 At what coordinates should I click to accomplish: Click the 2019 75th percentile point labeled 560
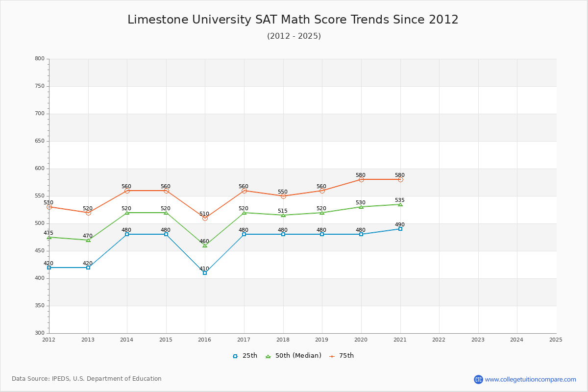[322, 191]
